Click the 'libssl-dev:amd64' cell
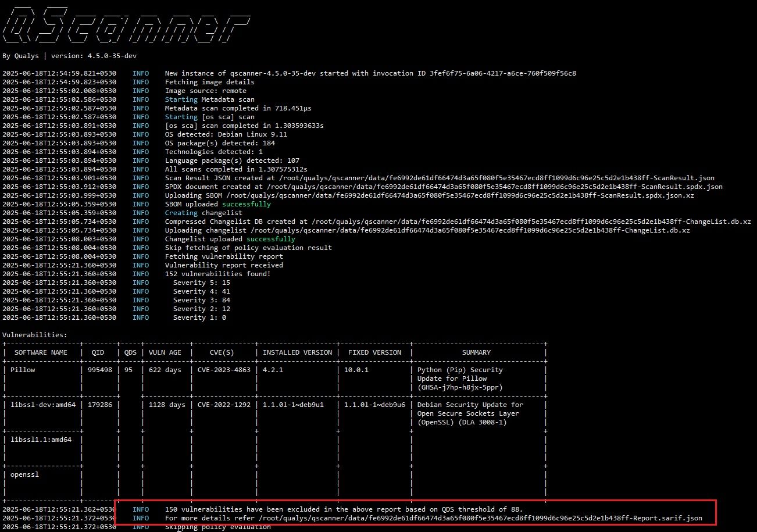 coord(43,405)
